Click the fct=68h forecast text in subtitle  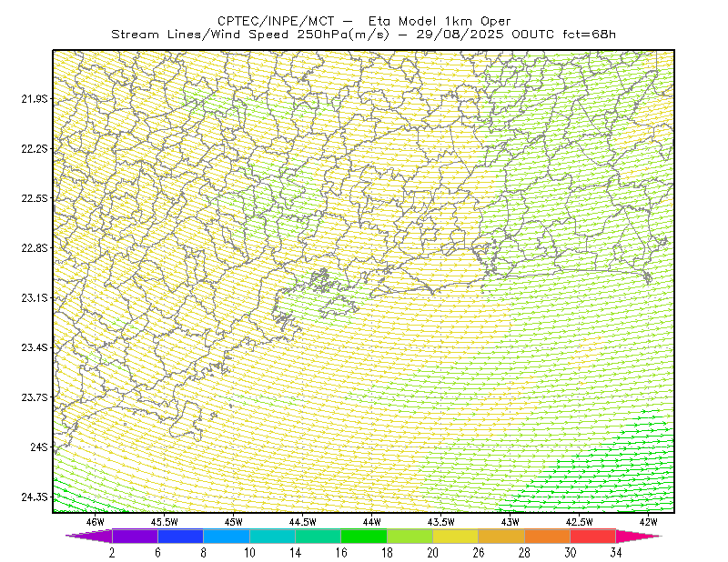pyautogui.click(x=589, y=35)
